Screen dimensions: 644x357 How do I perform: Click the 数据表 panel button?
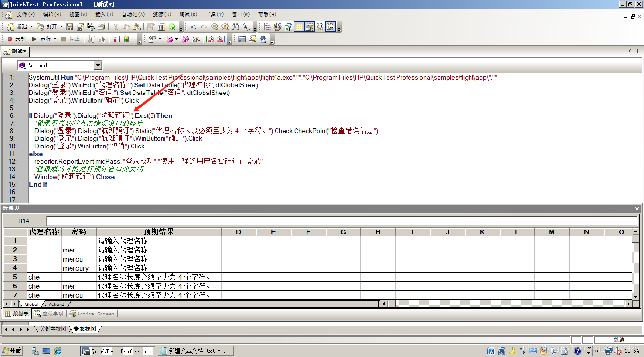point(17,314)
